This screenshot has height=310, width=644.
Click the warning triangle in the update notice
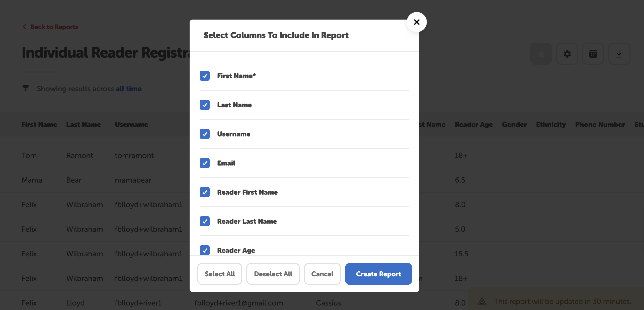coord(482,301)
